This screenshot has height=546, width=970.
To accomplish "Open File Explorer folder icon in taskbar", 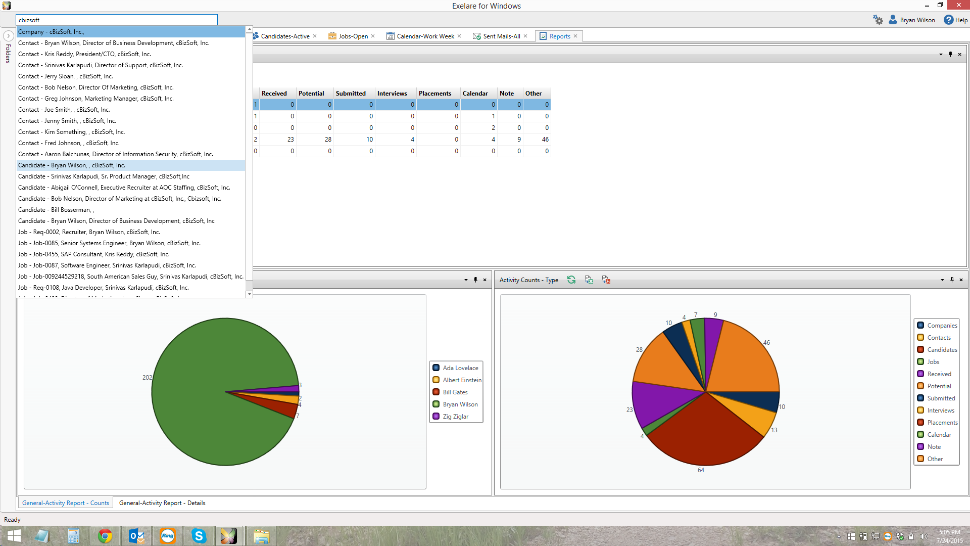I will [261, 535].
